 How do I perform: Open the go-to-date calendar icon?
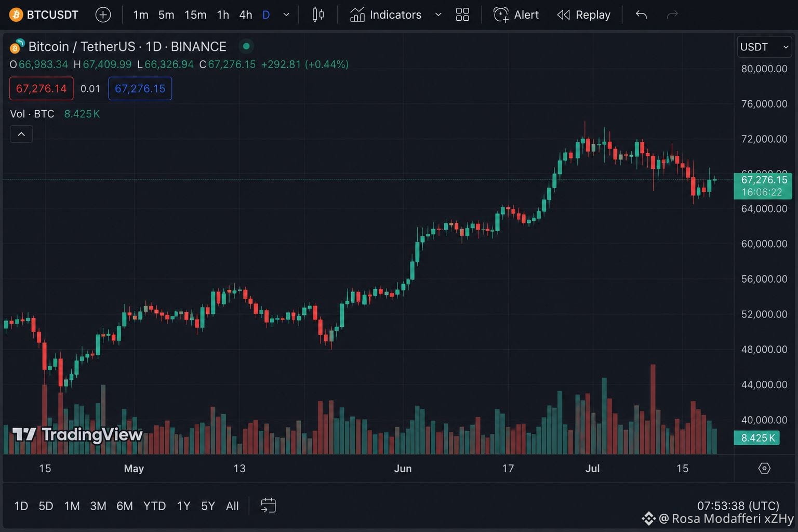[x=268, y=506]
